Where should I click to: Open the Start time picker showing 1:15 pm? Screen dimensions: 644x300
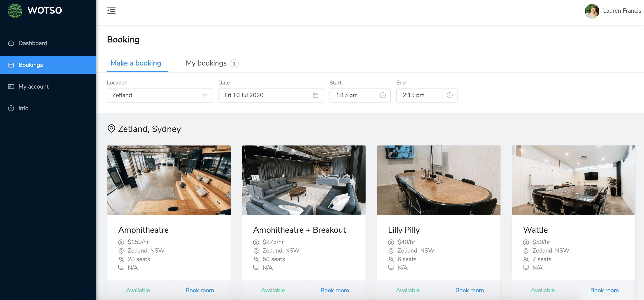360,95
